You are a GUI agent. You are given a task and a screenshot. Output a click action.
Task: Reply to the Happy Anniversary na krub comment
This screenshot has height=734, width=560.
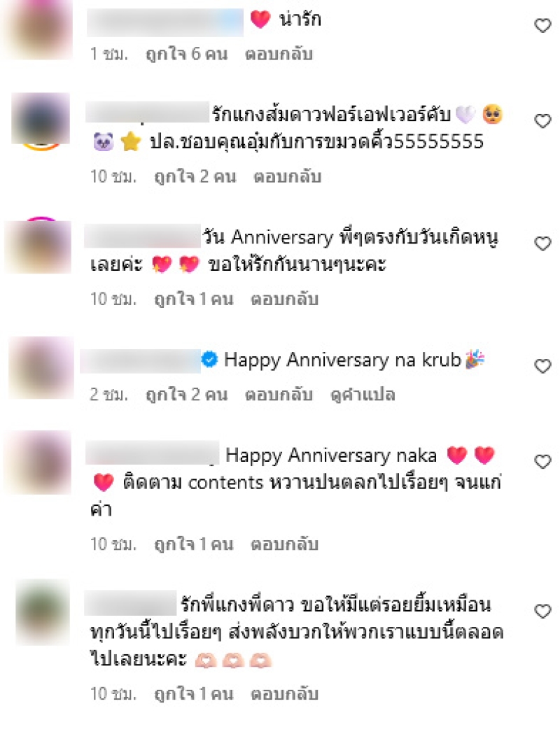click(x=279, y=395)
